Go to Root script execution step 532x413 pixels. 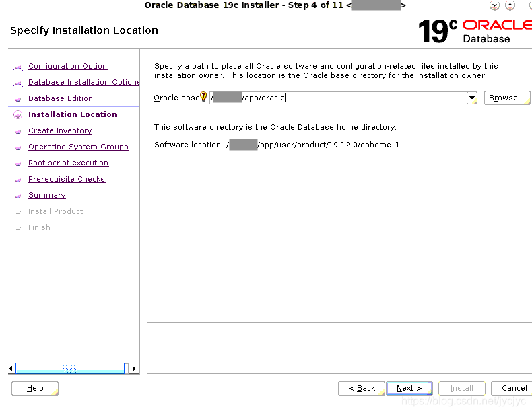pyautogui.click(x=68, y=163)
